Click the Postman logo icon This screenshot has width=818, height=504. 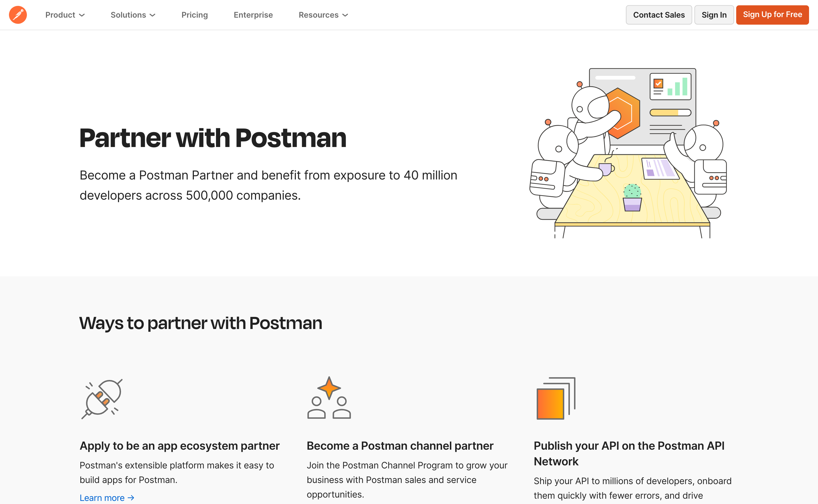coord(18,15)
